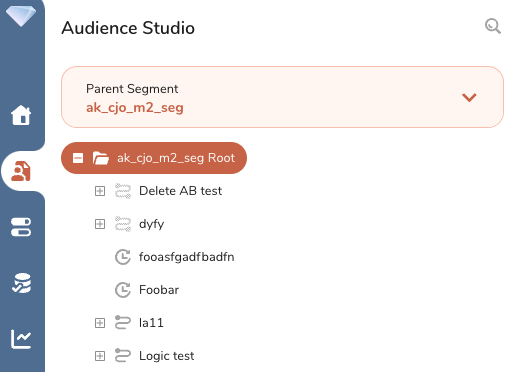Viewport: 513px width, 372px height.
Task: Click the journey icon beside Logic test
Action: click(123, 356)
